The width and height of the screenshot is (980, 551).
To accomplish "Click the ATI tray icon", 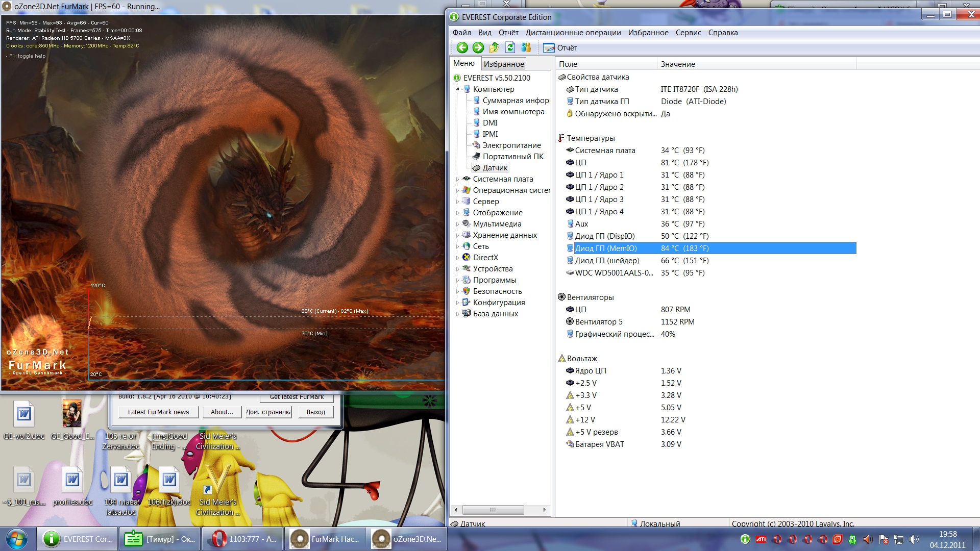I will [761, 539].
